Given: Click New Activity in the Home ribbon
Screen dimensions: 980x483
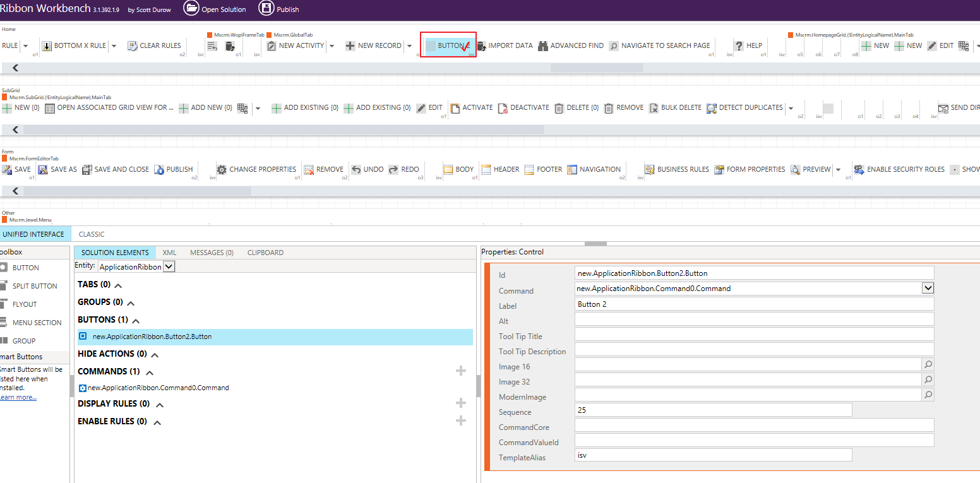Looking at the screenshot, I should [x=296, y=45].
